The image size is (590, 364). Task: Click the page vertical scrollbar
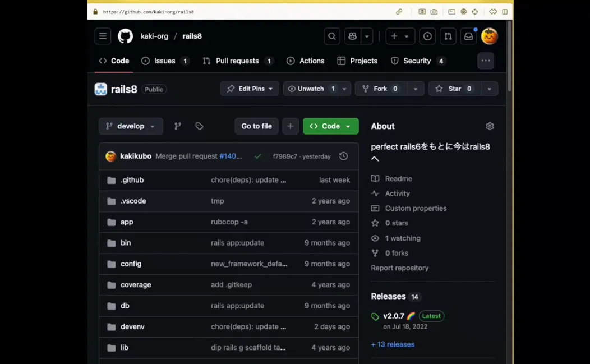click(x=509, y=56)
